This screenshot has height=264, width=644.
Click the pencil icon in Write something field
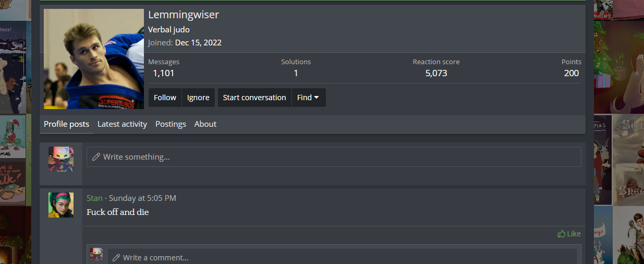point(96,157)
